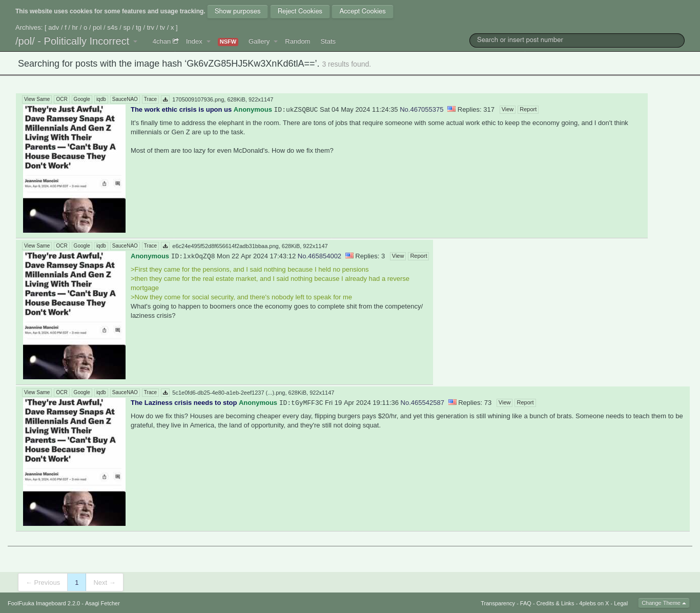Expand the /pol/ board title dropdown
This screenshot has height=613, width=700.
point(135,42)
